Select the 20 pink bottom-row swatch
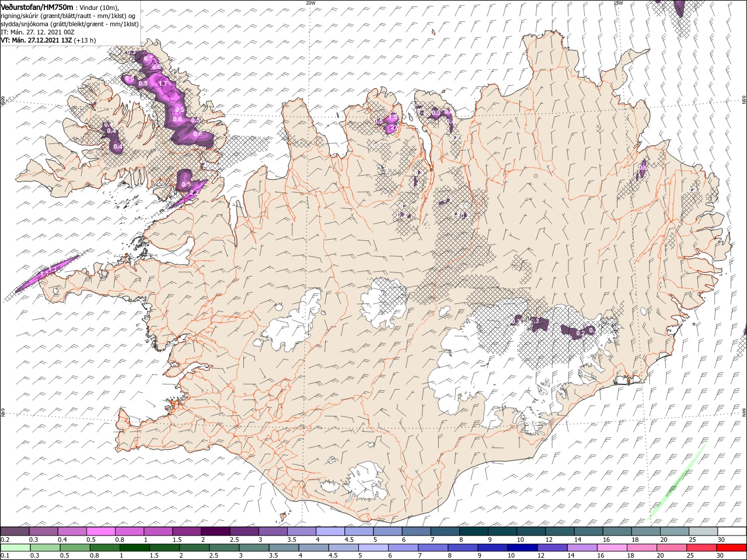 pyautogui.click(x=671, y=548)
